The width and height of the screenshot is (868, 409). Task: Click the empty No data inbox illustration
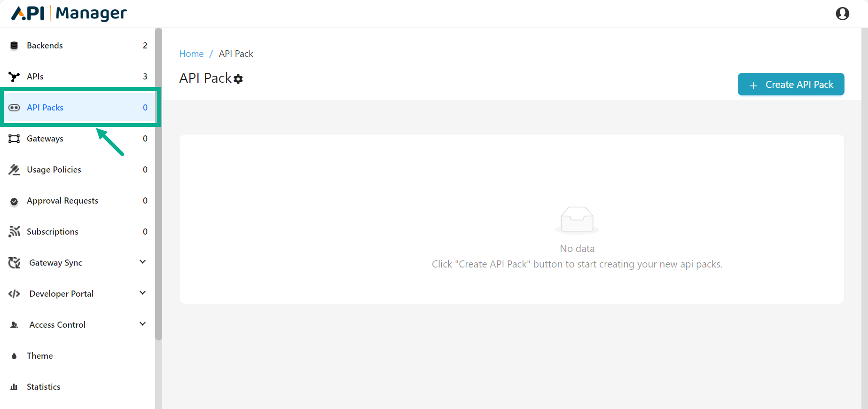coord(577,220)
